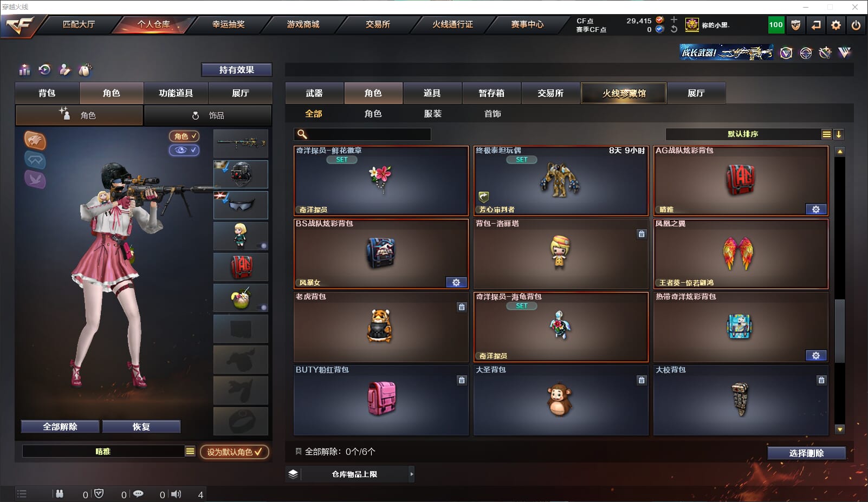Click the 选择删除 button
Screen dimensions: 868x502
coord(807,453)
